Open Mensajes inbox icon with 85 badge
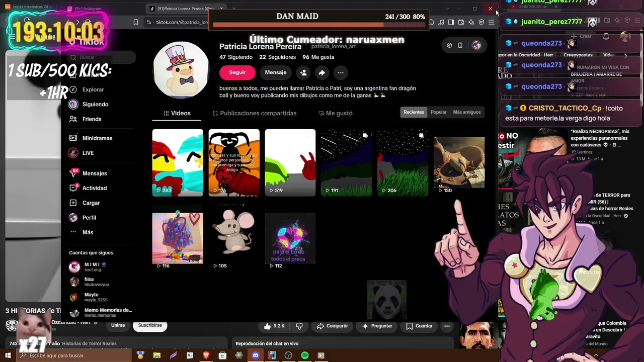 pyautogui.click(x=73, y=173)
